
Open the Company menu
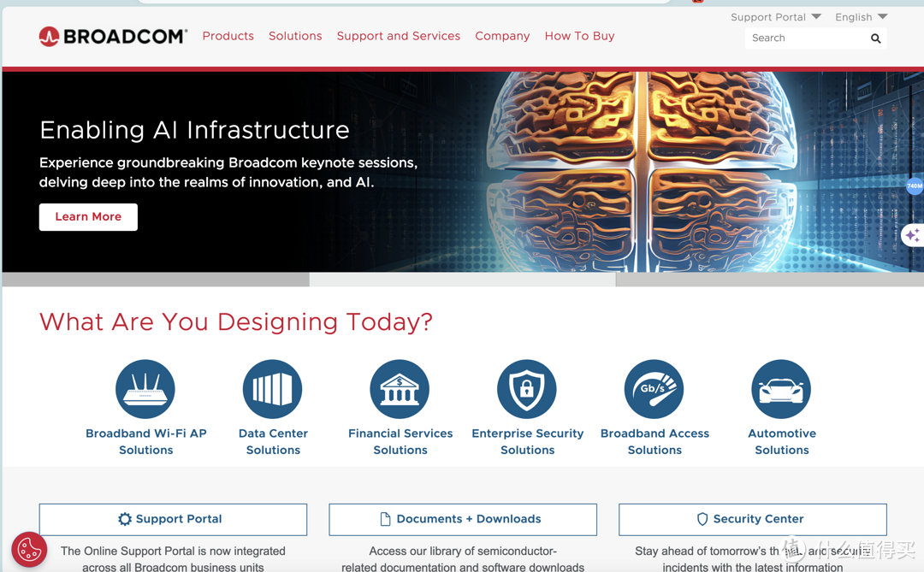pyautogui.click(x=503, y=36)
